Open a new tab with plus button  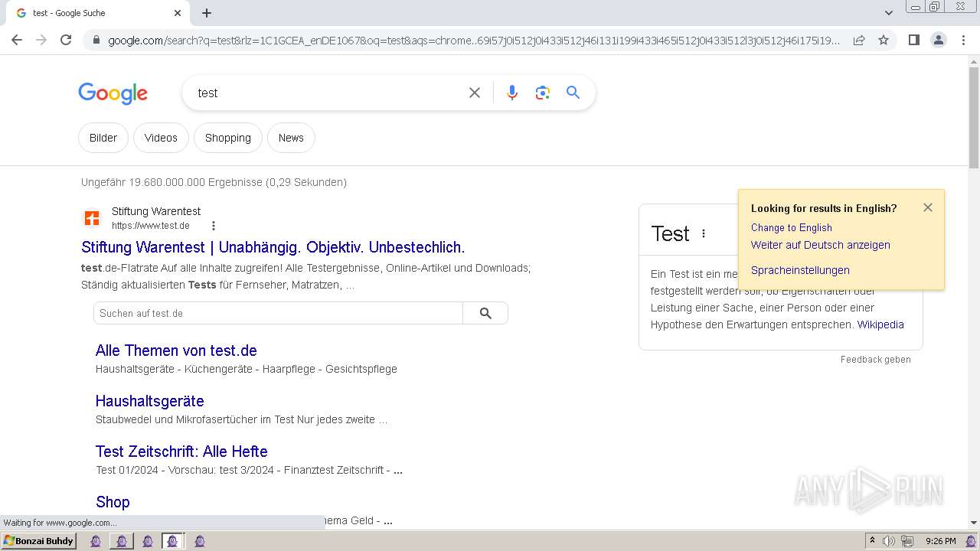tap(207, 13)
